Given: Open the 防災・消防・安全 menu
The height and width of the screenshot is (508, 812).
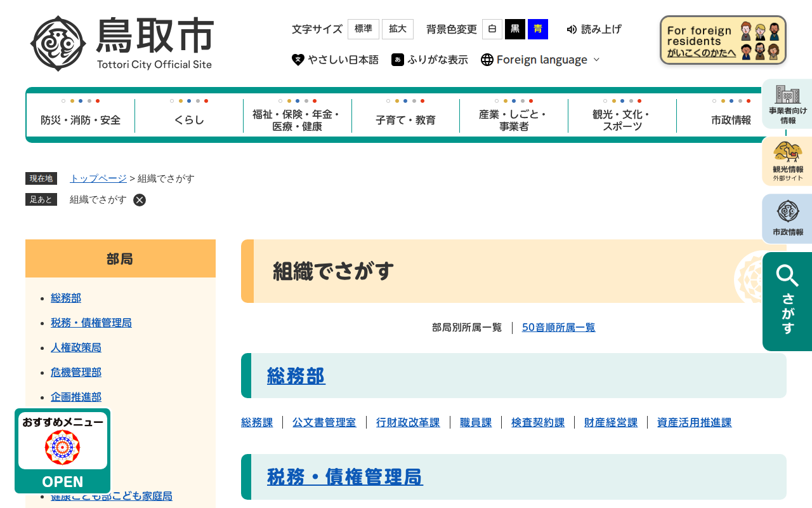Looking at the screenshot, I should point(81,116).
